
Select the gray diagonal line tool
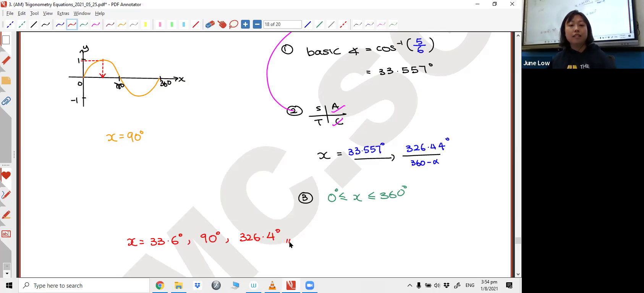pos(331,24)
